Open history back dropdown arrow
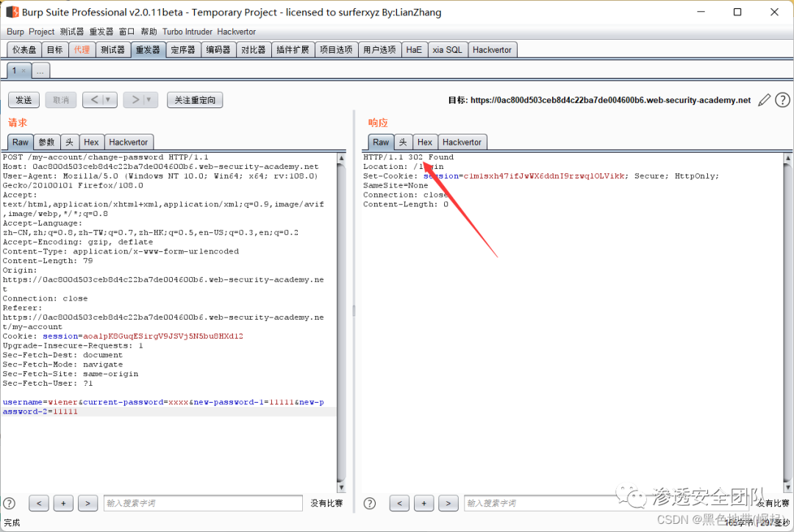 (108, 100)
